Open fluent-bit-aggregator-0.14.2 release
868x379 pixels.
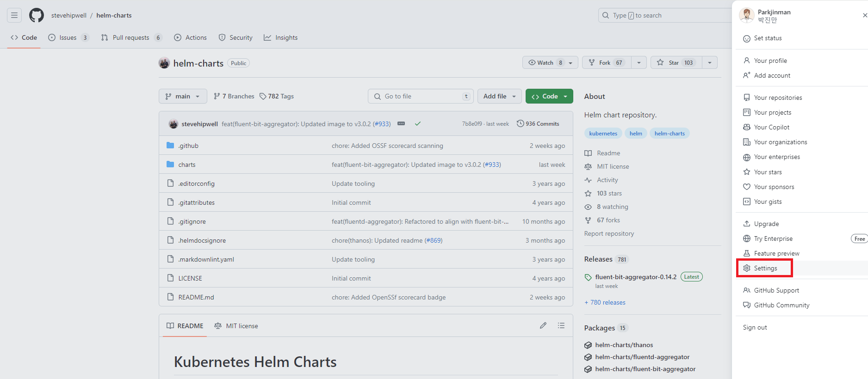point(636,277)
